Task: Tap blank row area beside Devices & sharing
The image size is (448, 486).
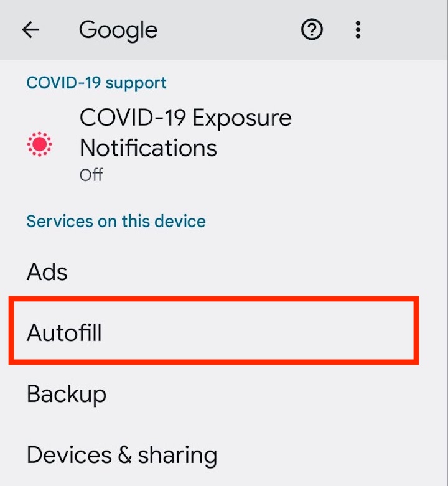Action: tap(332, 456)
